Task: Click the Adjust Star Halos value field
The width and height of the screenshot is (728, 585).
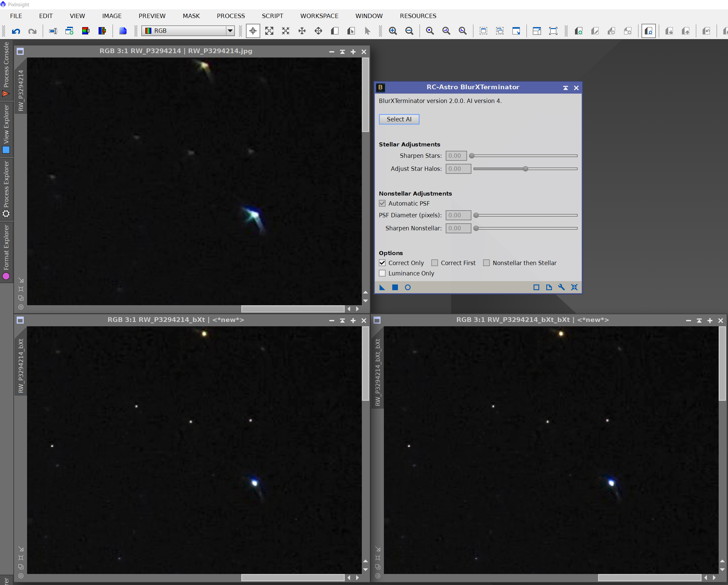Action: pos(458,169)
